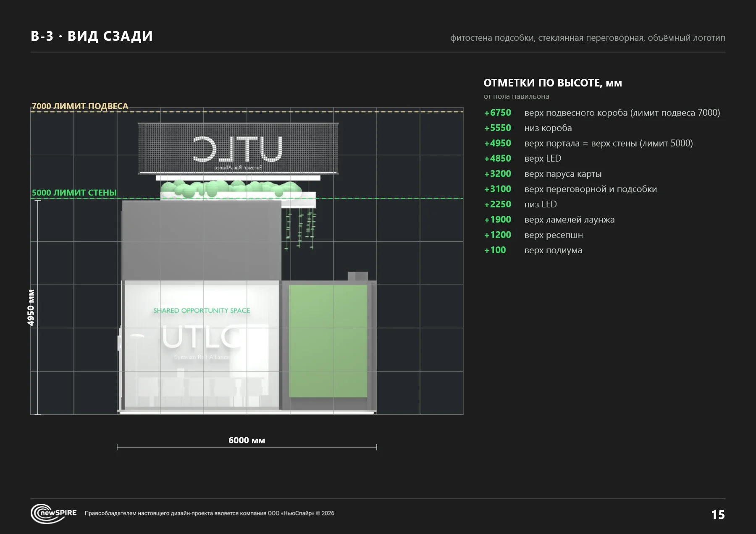Click the label 'верх паруса карты'
The width and height of the screenshot is (756, 534).
click(563, 174)
